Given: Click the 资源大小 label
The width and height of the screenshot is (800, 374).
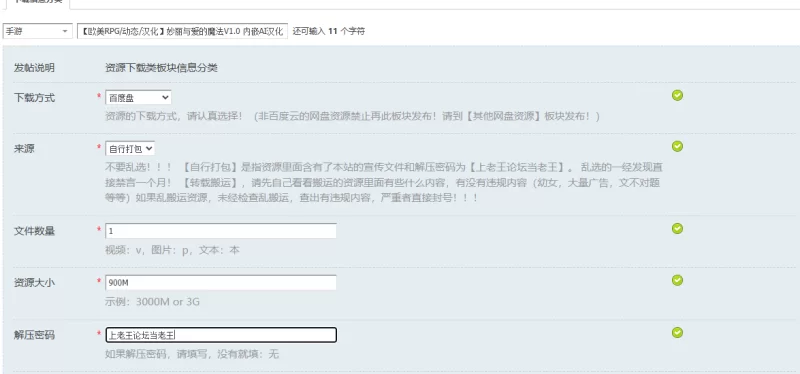Looking at the screenshot, I should pyautogui.click(x=34, y=283).
